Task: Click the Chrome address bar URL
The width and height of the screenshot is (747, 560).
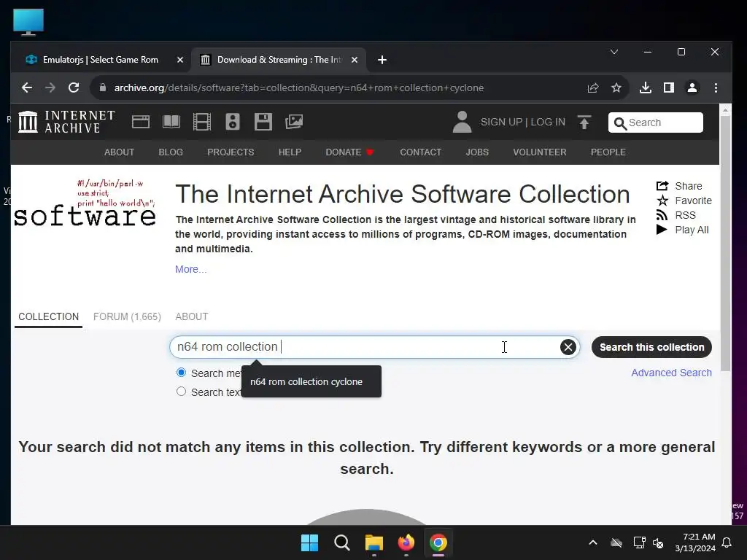Action: 298,87
